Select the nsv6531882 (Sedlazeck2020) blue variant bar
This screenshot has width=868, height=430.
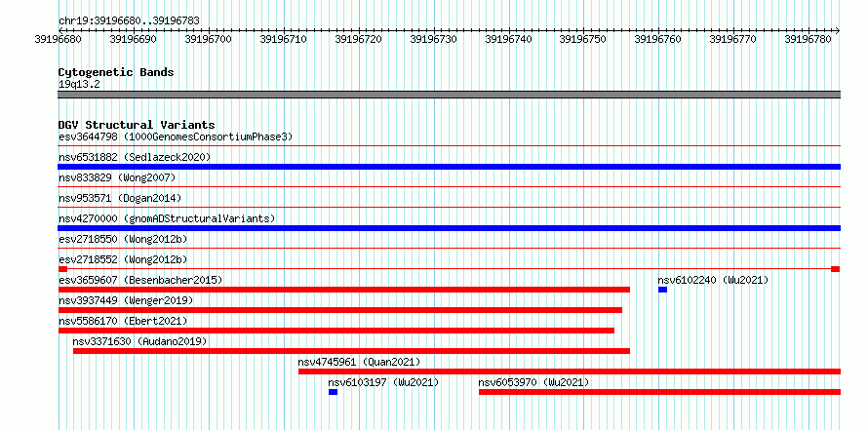(450, 167)
